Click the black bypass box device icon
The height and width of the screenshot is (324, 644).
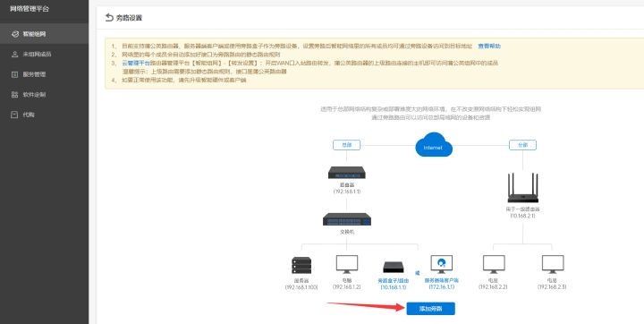click(x=393, y=268)
